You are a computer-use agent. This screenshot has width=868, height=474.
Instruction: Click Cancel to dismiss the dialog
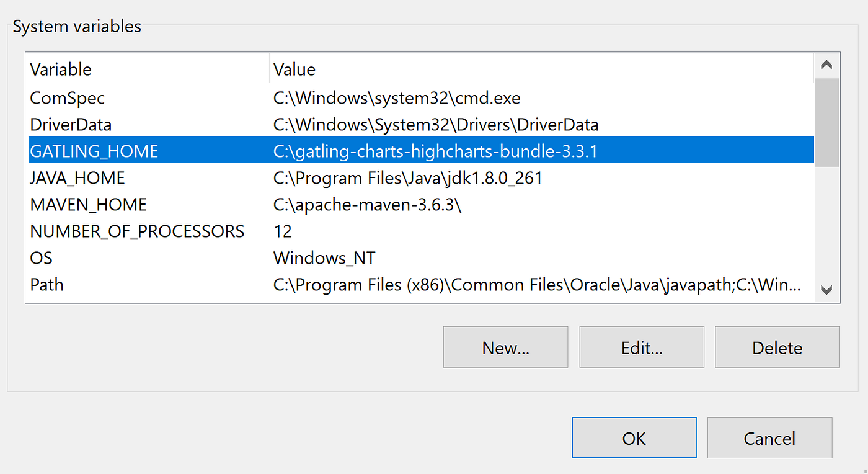[x=769, y=438]
